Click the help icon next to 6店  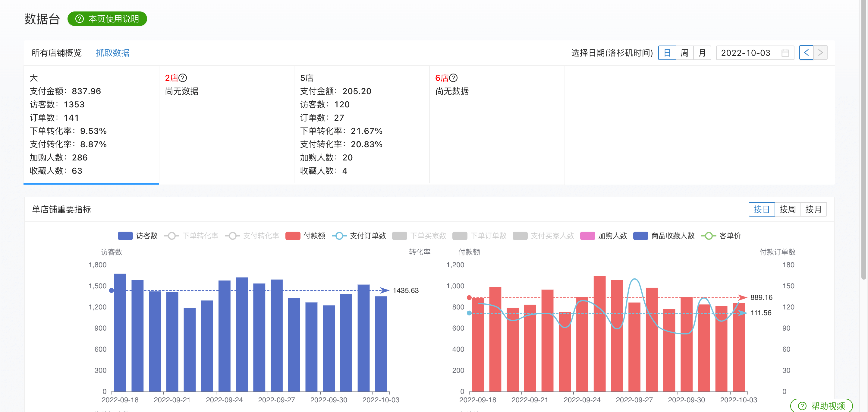click(453, 78)
